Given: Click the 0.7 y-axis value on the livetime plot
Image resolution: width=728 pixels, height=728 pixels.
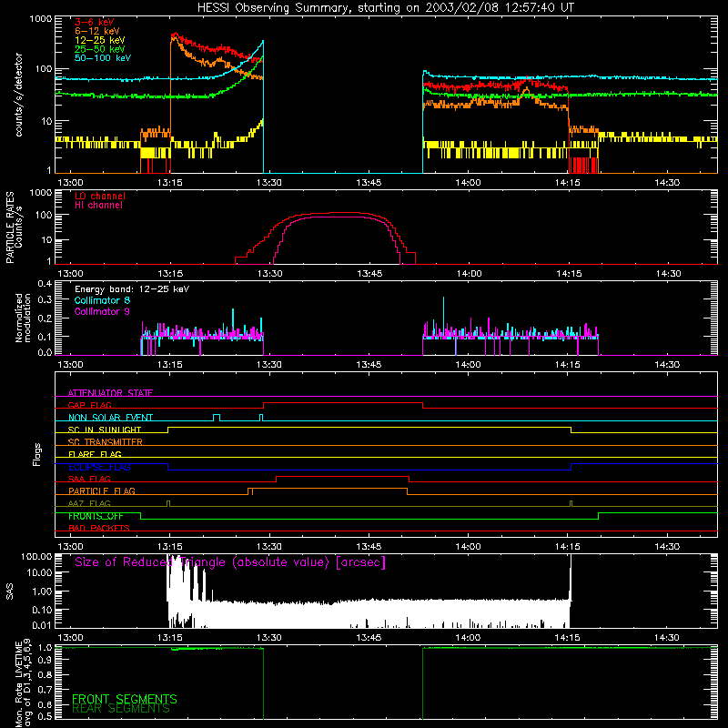Looking at the screenshot, I should (45, 690).
